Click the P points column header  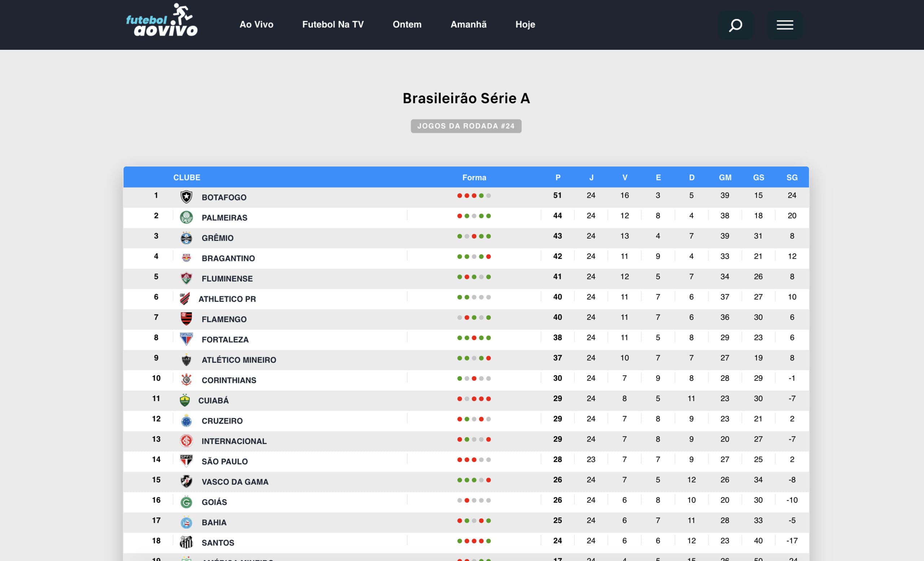(558, 177)
